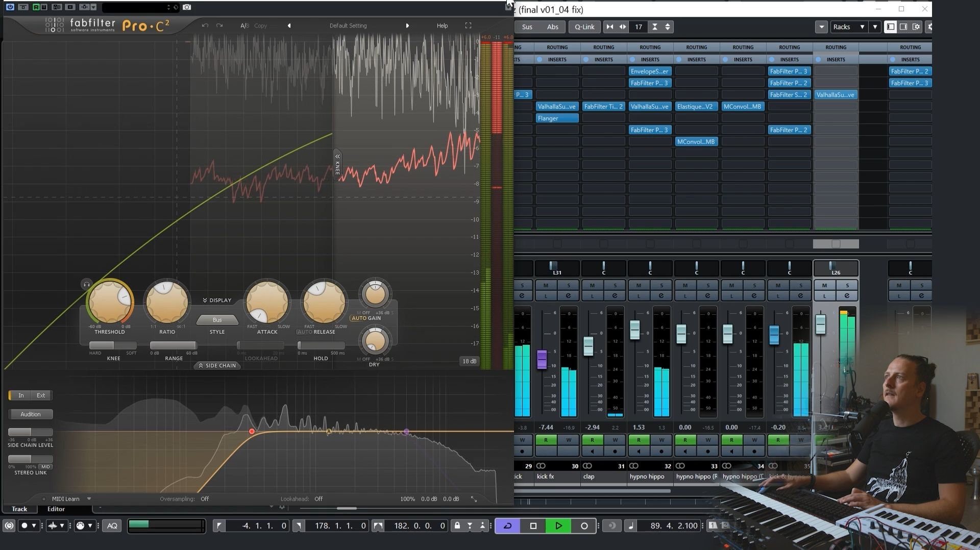Open the MIDI Learn dropdown arrow
The width and height of the screenshot is (980, 550).
click(89, 499)
